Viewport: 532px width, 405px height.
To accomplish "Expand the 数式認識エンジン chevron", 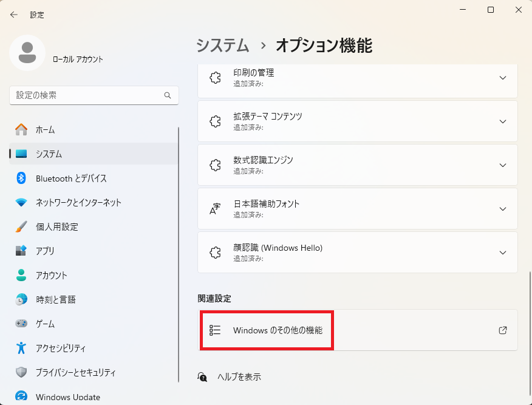I will (x=503, y=165).
